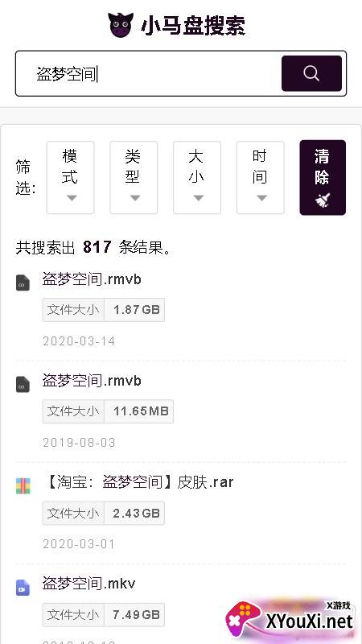362x644 pixels.
Task: Click the rar archive icon beside 皮肤.rar
Action: tap(23, 486)
